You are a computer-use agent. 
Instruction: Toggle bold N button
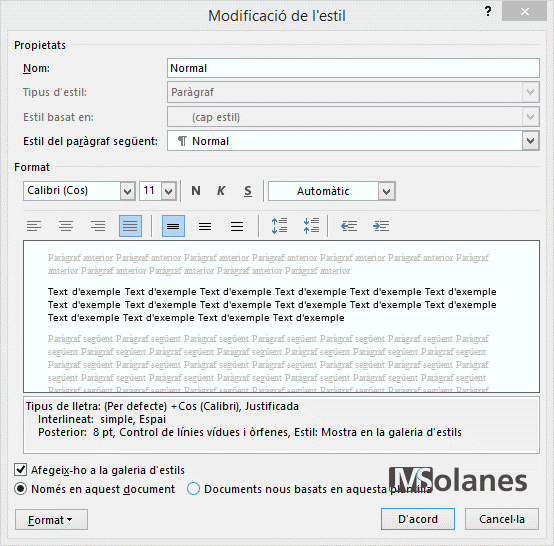pos(196,191)
